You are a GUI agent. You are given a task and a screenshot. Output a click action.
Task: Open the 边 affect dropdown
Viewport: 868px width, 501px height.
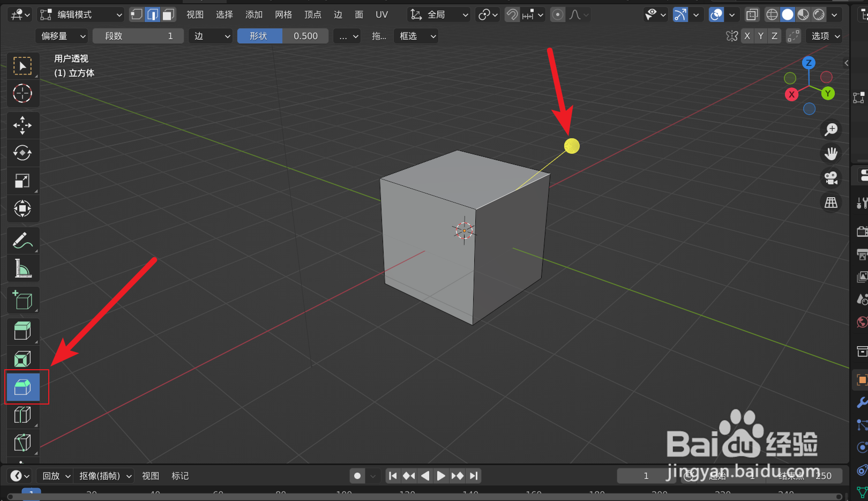(x=211, y=36)
